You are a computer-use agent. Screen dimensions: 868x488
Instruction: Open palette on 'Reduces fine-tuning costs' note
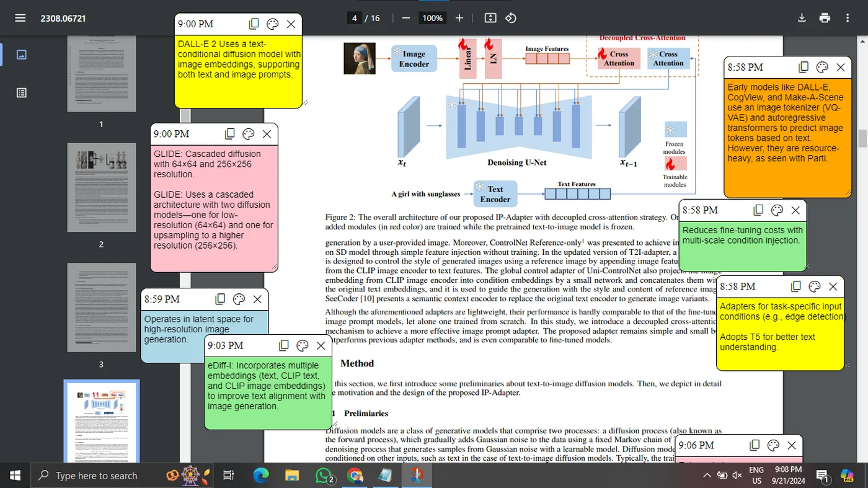click(777, 210)
